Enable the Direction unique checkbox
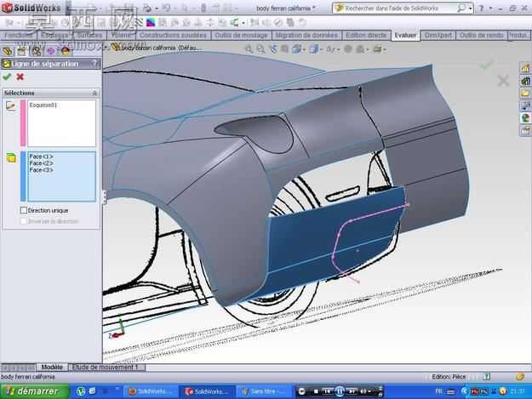Image resolution: width=532 pixels, height=399 pixels. (24, 210)
